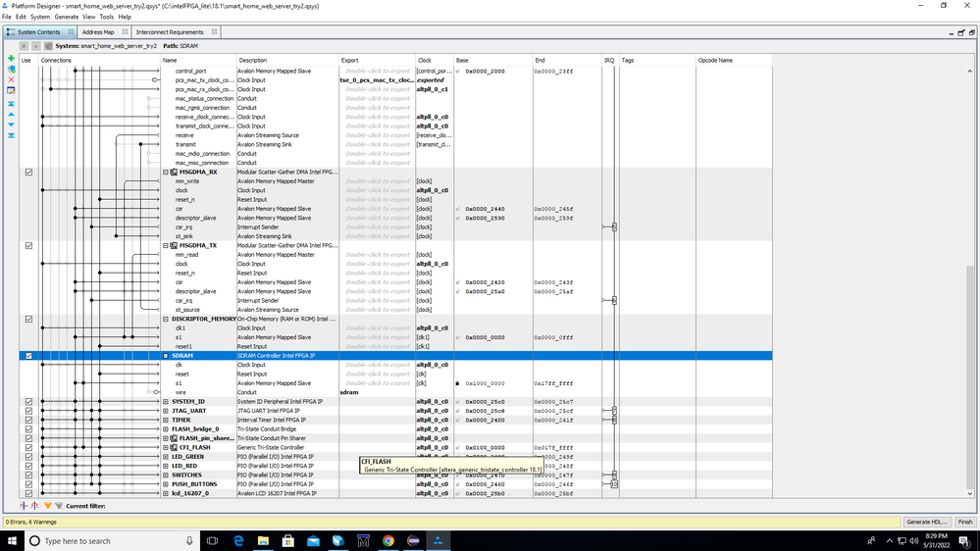
Task: Click the Windows Start button
Action: pyautogui.click(x=12, y=541)
